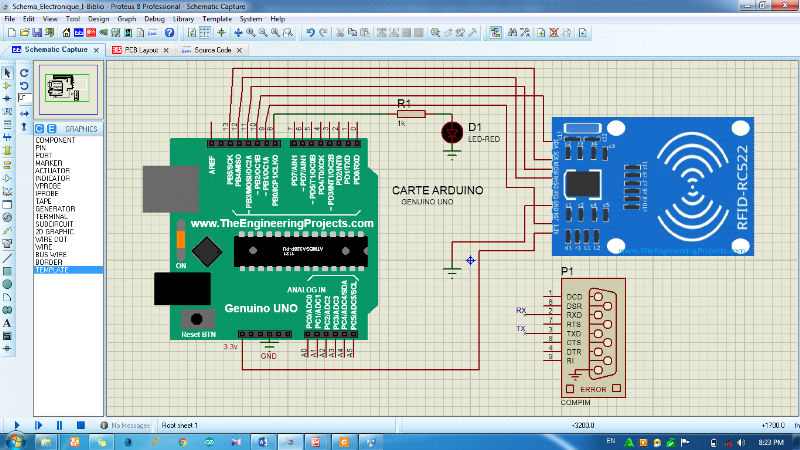Viewport: 800px width, 450px height.
Task: Select the 2D text 'A' tool
Action: pos(7,323)
